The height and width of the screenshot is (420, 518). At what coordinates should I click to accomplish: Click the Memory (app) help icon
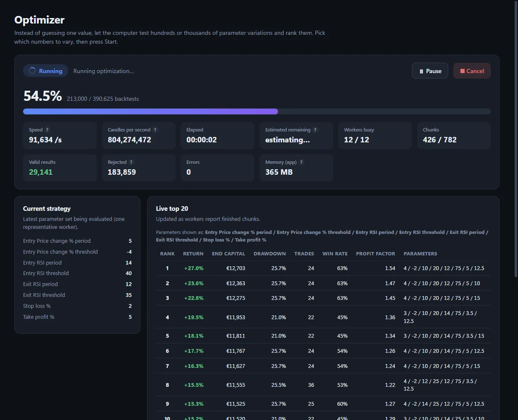(x=301, y=162)
